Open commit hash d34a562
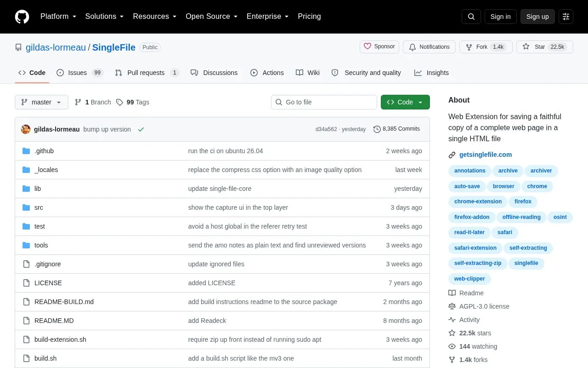The width and height of the screenshot is (588, 368). click(326, 129)
